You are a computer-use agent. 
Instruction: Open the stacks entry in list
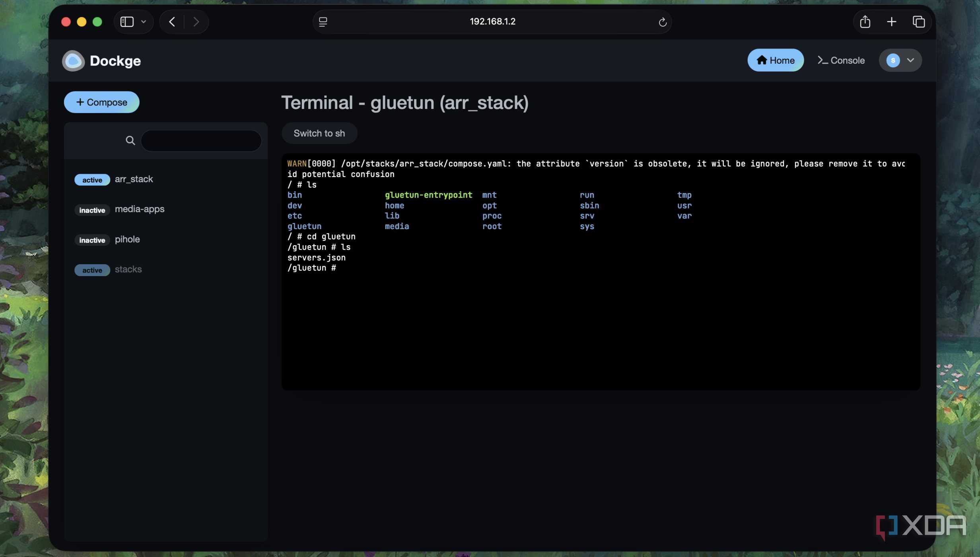166,269
